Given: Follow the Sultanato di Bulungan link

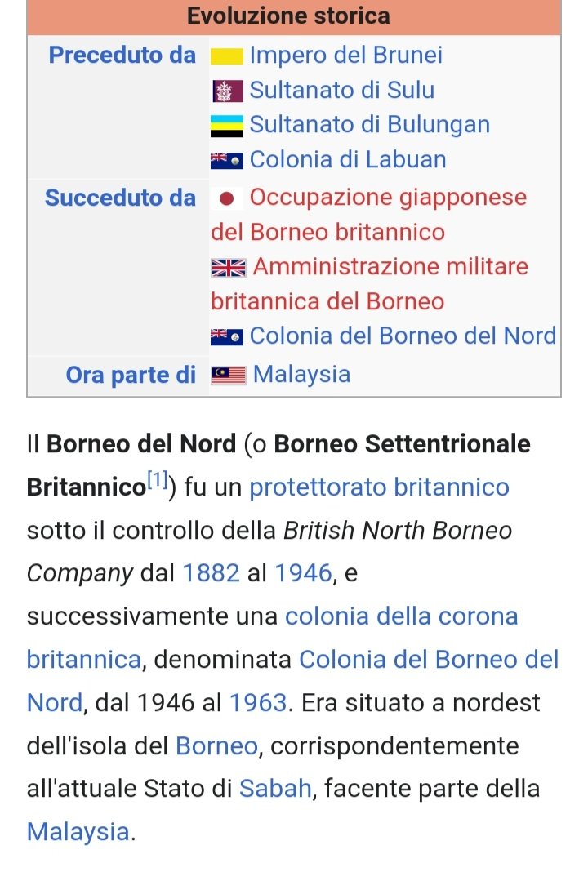Looking at the screenshot, I should 369,125.
